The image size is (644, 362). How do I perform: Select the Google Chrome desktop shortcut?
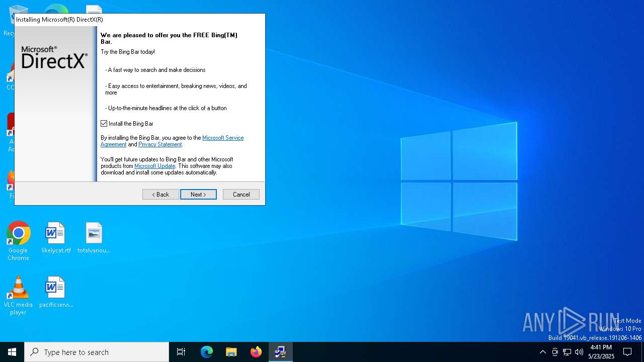pyautogui.click(x=18, y=241)
